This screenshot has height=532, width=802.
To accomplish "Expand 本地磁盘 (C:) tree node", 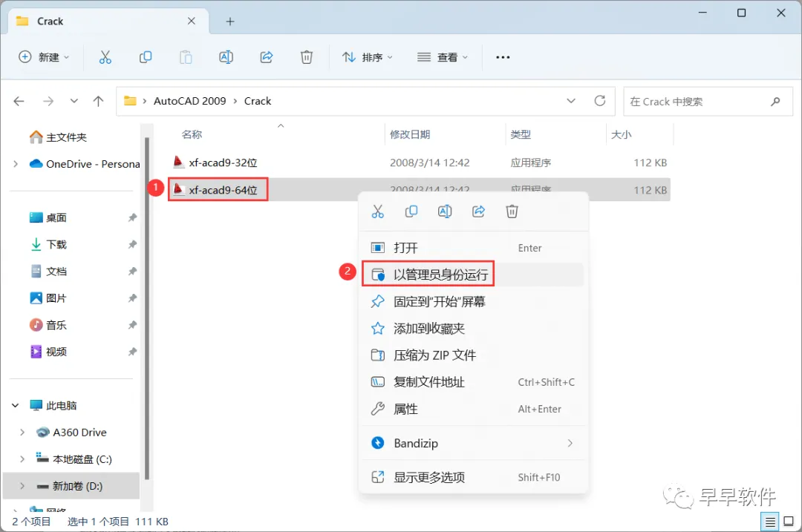I will click(22, 459).
